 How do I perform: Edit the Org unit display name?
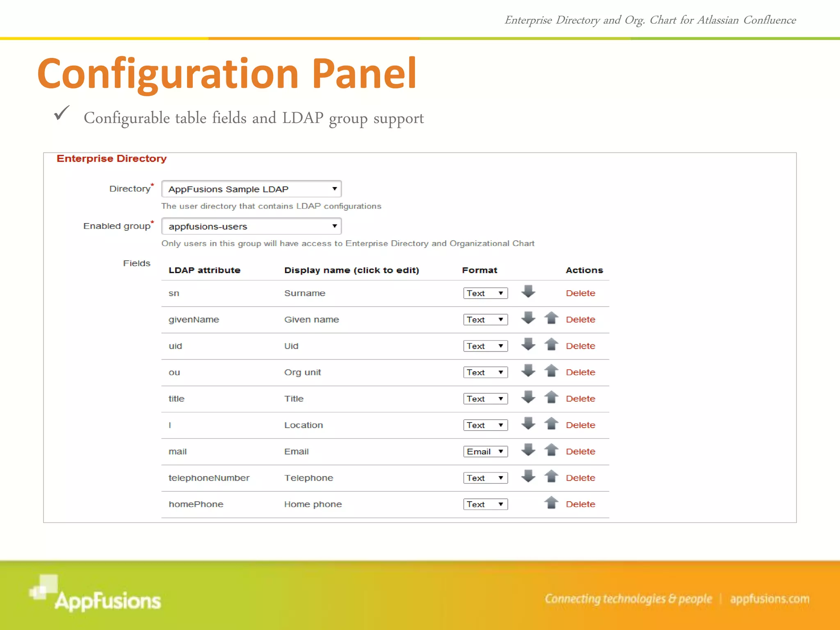click(x=303, y=372)
